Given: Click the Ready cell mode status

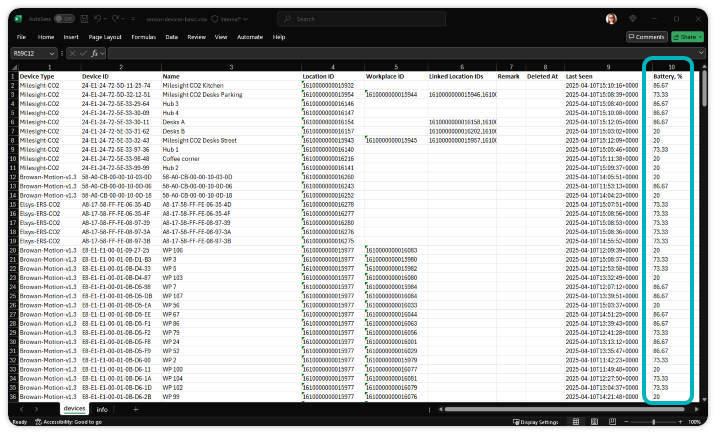Looking at the screenshot, I should tap(20, 422).
